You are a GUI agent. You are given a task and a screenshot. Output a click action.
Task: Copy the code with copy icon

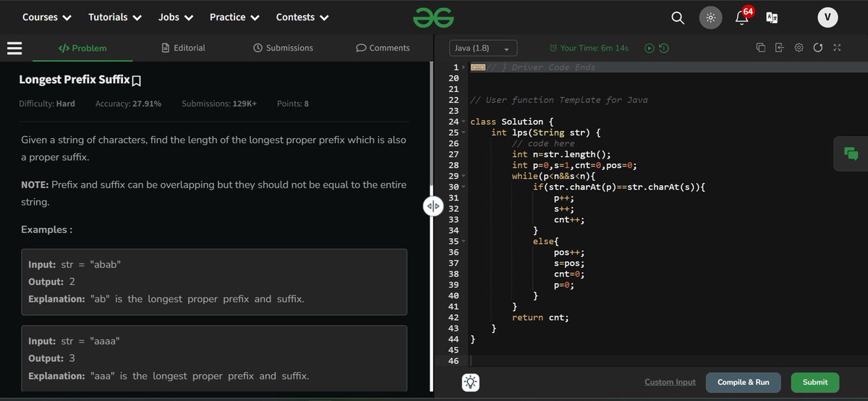[x=760, y=48]
